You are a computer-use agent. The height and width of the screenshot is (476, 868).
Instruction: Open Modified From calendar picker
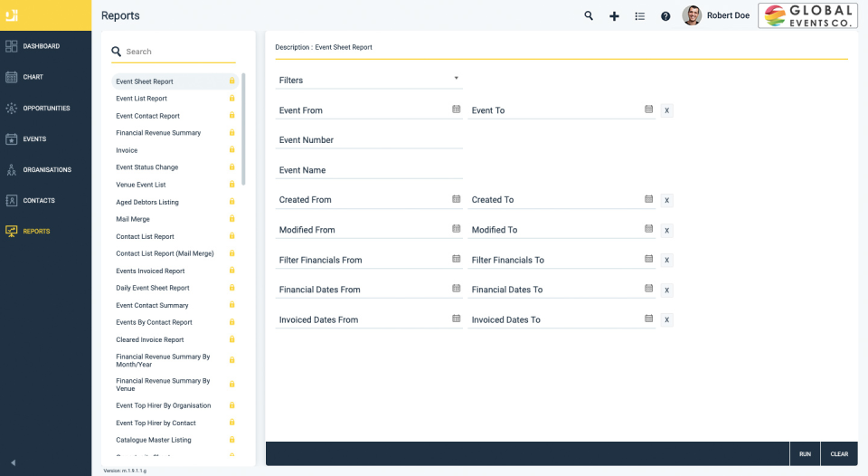pos(456,228)
